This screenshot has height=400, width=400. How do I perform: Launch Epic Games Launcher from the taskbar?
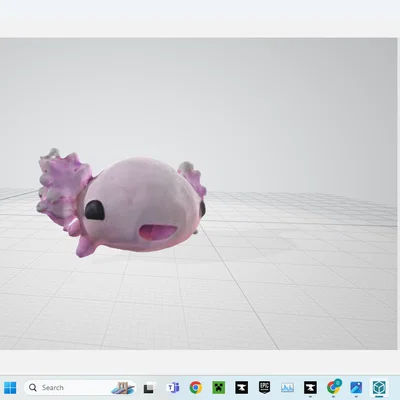(264, 388)
